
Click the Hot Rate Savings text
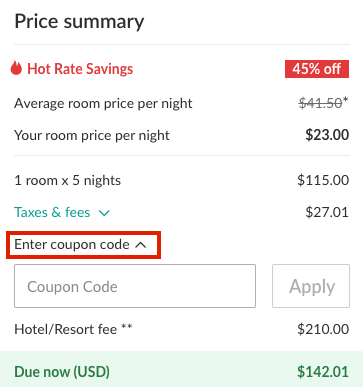tap(80, 69)
